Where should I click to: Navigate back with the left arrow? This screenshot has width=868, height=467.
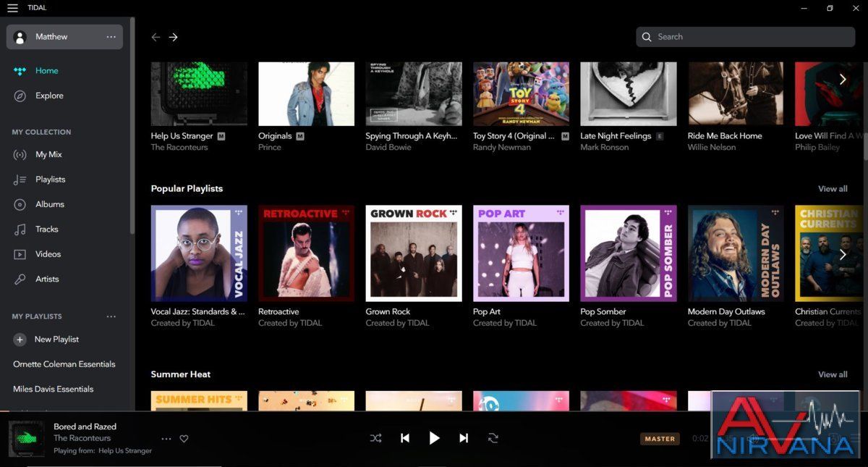[156, 37]
